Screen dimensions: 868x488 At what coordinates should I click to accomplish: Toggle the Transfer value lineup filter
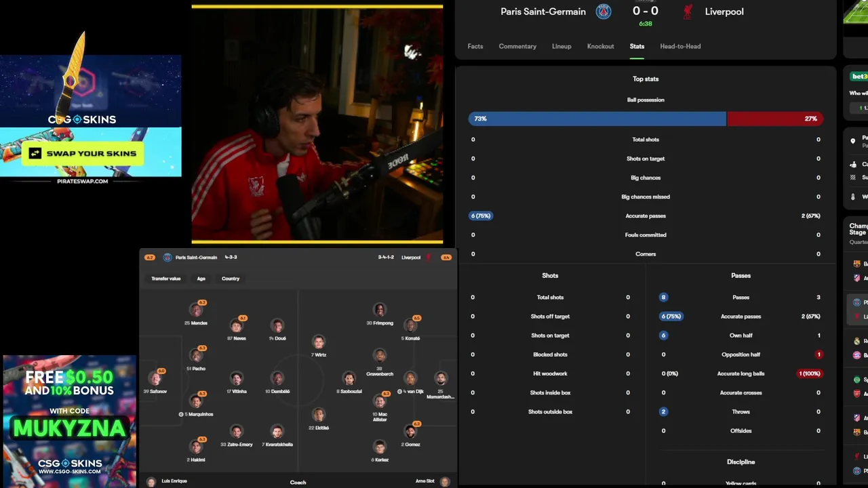[x=166, y=279]
